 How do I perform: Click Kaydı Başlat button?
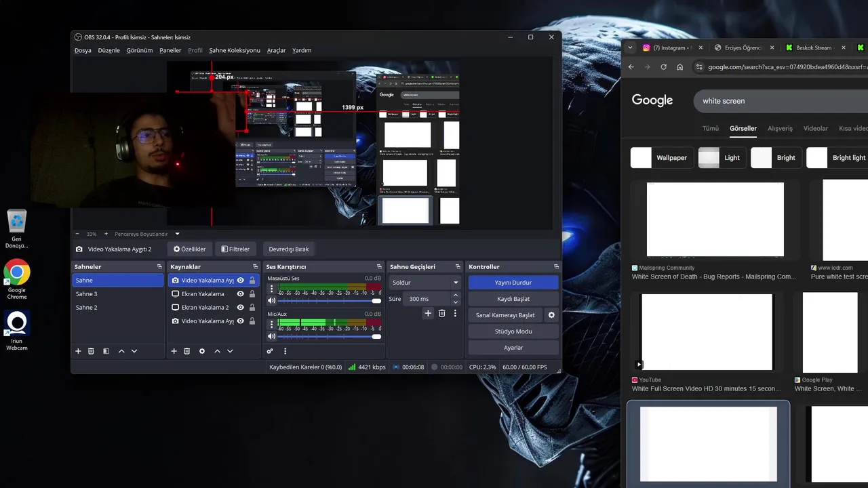click(x=513, y=299)
